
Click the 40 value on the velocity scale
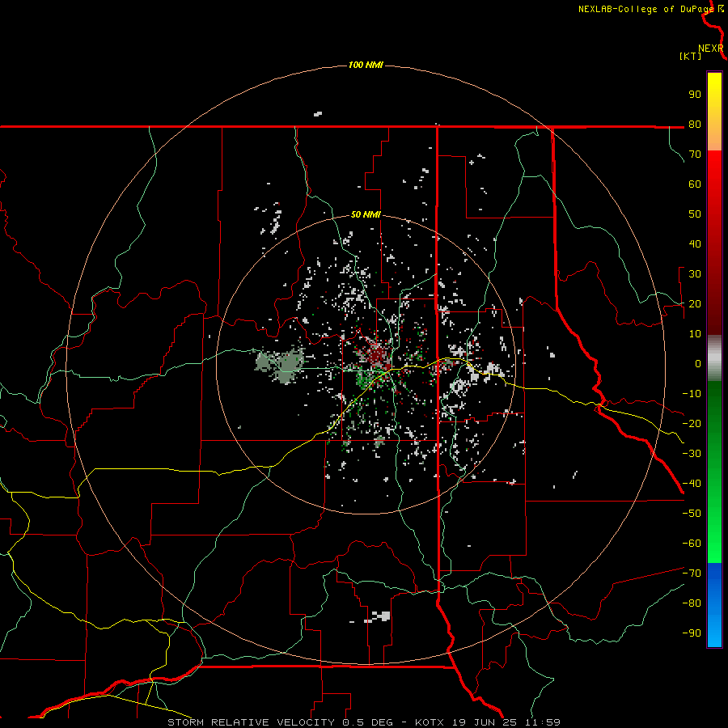pyautogui.click(x=695, y=243)
